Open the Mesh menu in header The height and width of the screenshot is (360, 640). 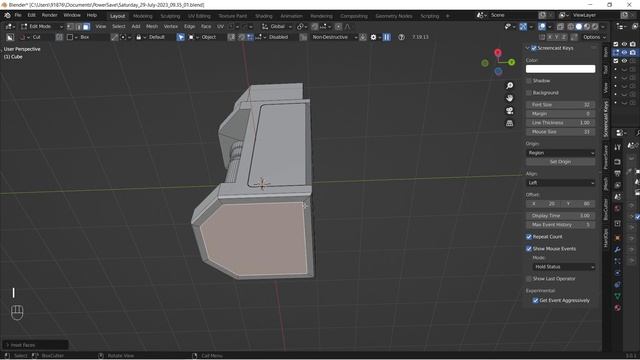[152, 27]
